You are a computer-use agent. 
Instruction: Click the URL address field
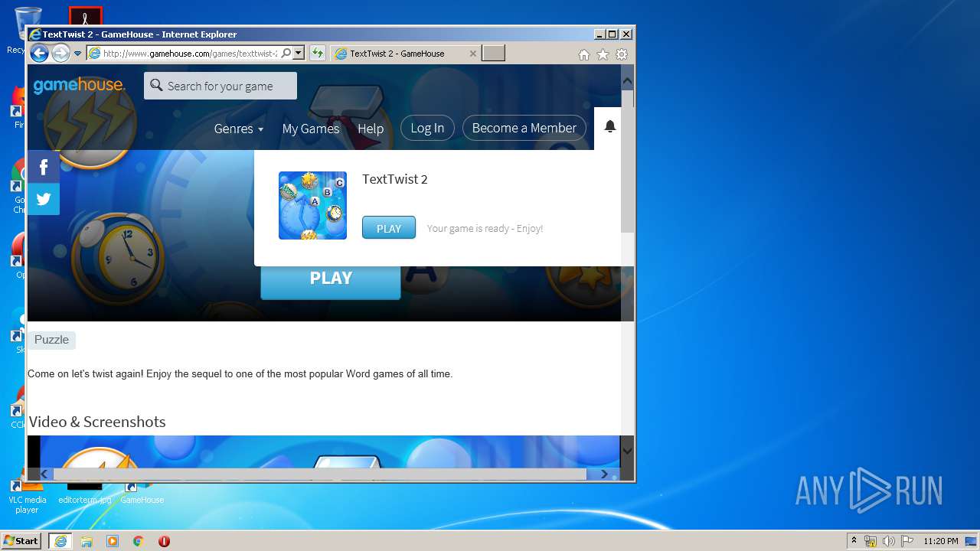point(190,54)
